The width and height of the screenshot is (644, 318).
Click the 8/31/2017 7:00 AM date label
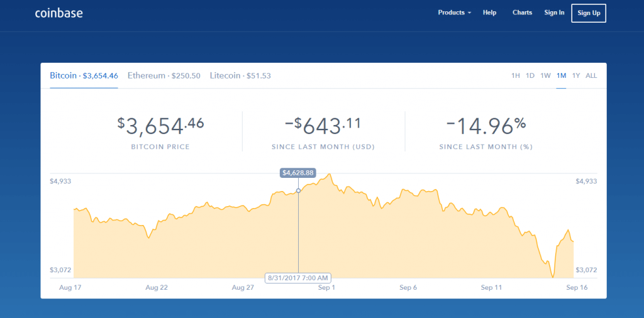pyautogui.click(x=298, y=278)
